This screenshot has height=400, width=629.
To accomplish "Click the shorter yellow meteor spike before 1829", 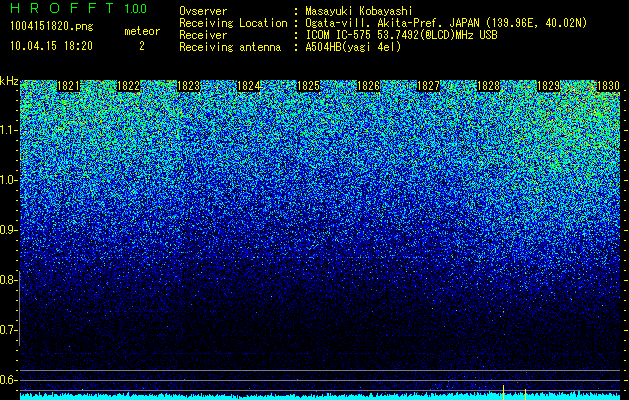I will click(526, 394).
